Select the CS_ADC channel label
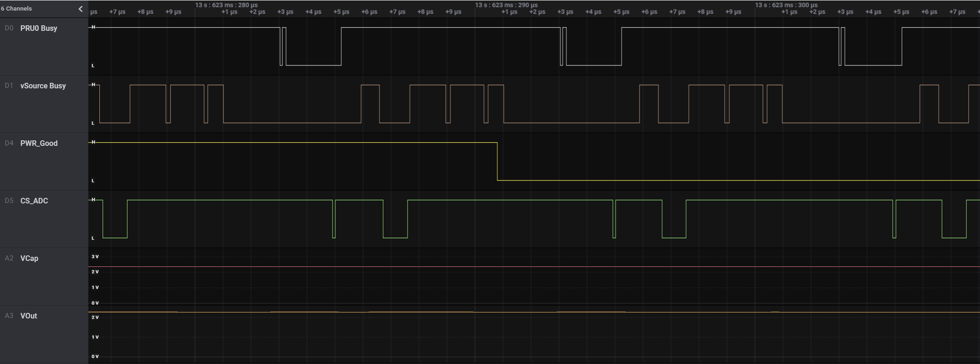The image size is (980, 364). tap(34, 201)
